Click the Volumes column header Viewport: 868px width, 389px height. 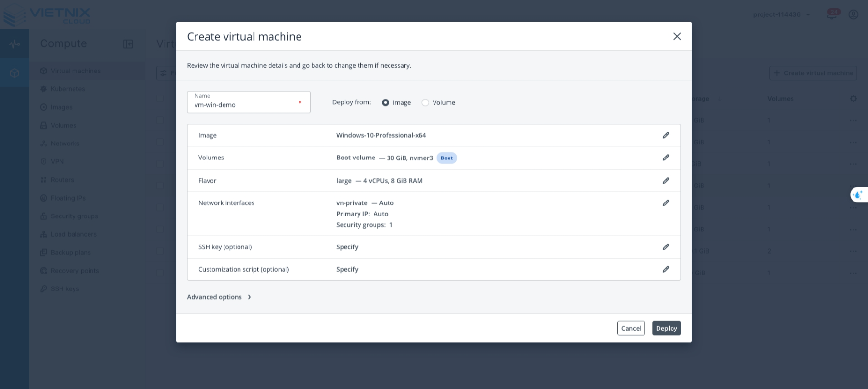pos(780,99)
